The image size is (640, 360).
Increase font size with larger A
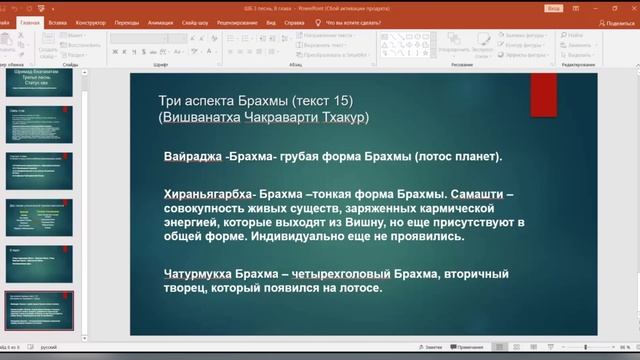click(193, 38)
